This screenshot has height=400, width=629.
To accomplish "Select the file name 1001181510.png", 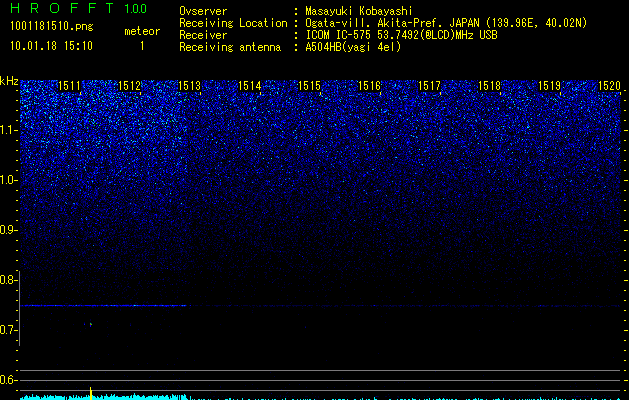I will point(52,27).
